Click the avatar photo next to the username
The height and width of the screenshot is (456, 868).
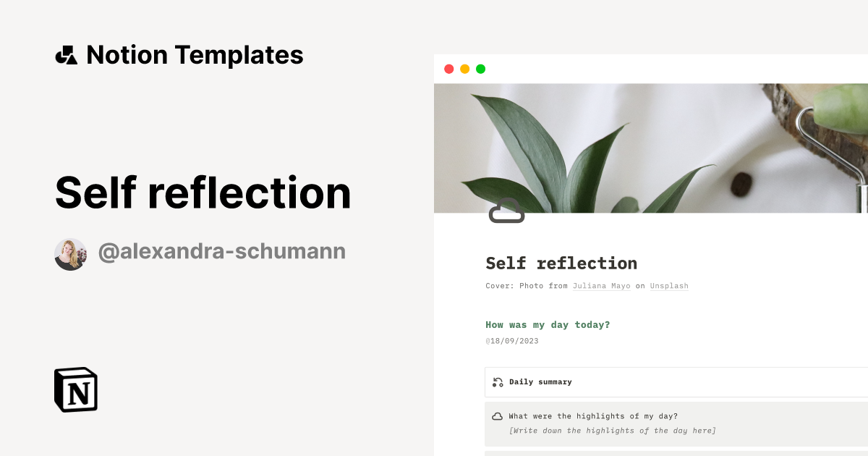pyautogui.click(x=70, y=253)
